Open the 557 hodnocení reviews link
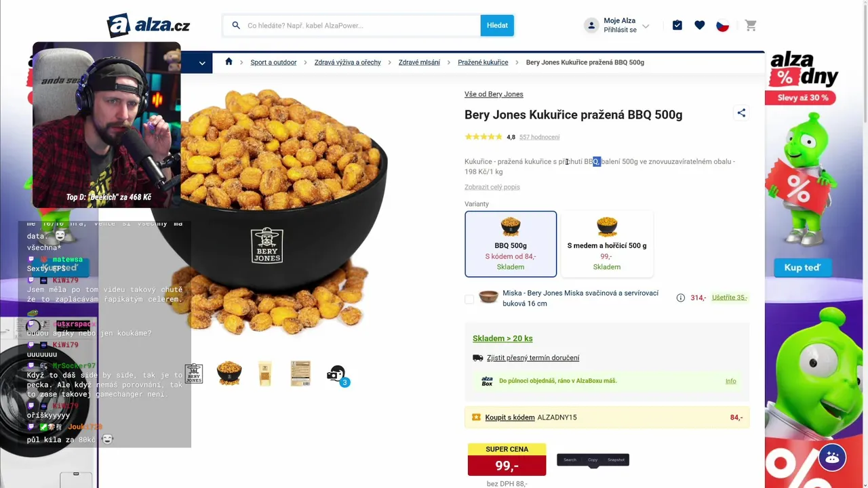This screenshot has height=488, width=868. point(539,137)
